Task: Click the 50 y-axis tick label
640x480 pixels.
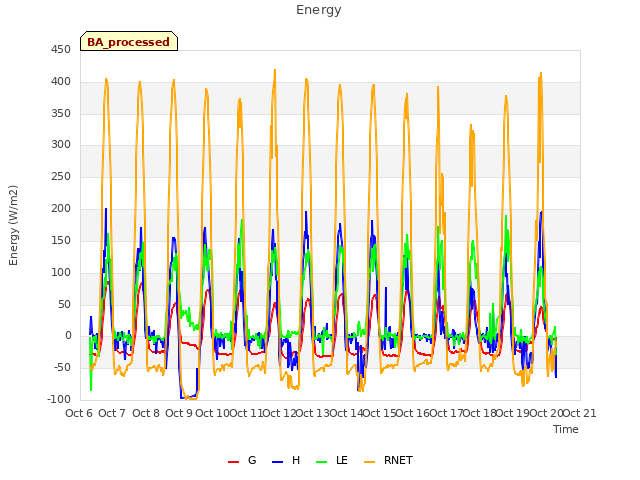Action: click(64, 304)
